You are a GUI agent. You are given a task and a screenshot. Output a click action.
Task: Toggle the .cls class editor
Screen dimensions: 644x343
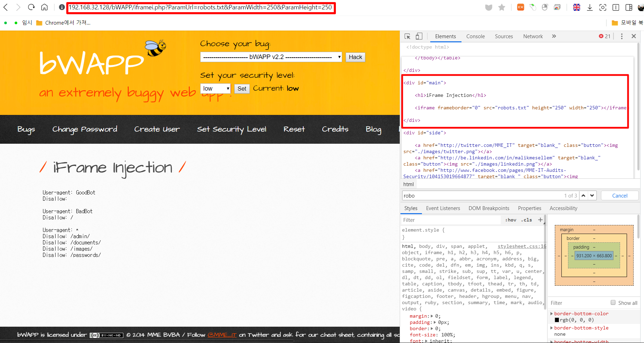pyautogui.click(x=526, y=220)
